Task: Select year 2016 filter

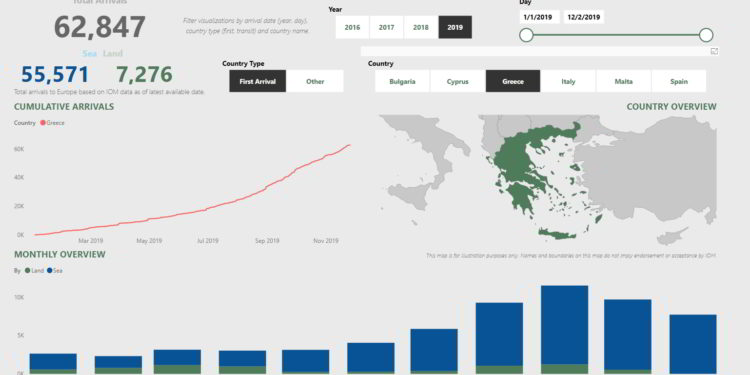Action: [x=353, y=27]
